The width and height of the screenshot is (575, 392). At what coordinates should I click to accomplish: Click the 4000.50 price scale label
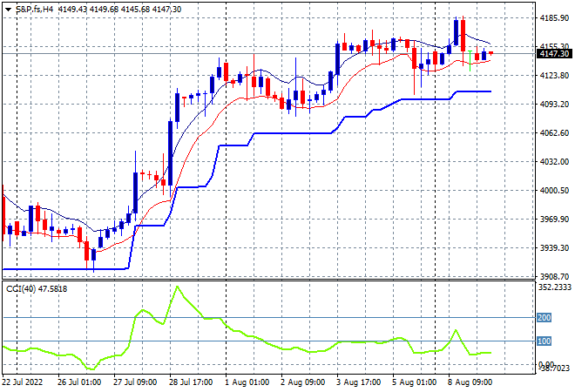[x=554, y=190]
